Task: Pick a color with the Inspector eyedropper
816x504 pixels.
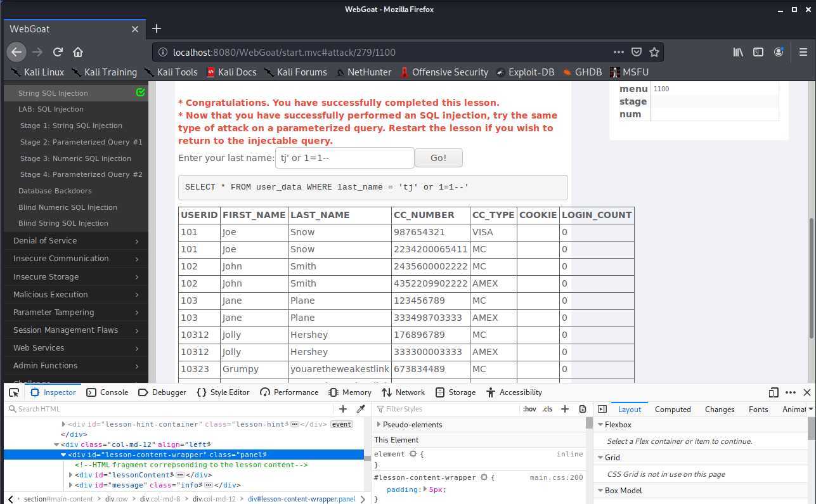Action: click(361, 409)
